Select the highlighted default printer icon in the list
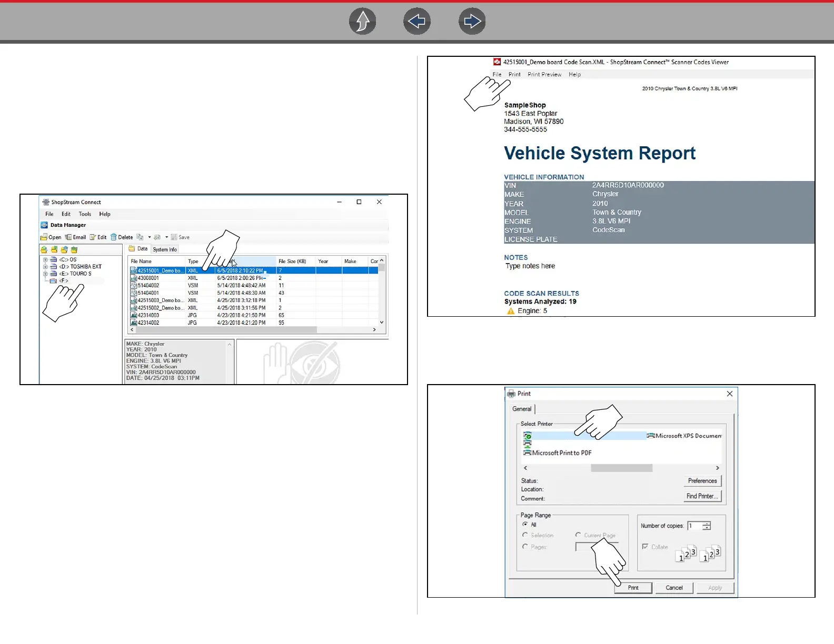The width and height of the screenshot is (834, 644). (528, 436)
